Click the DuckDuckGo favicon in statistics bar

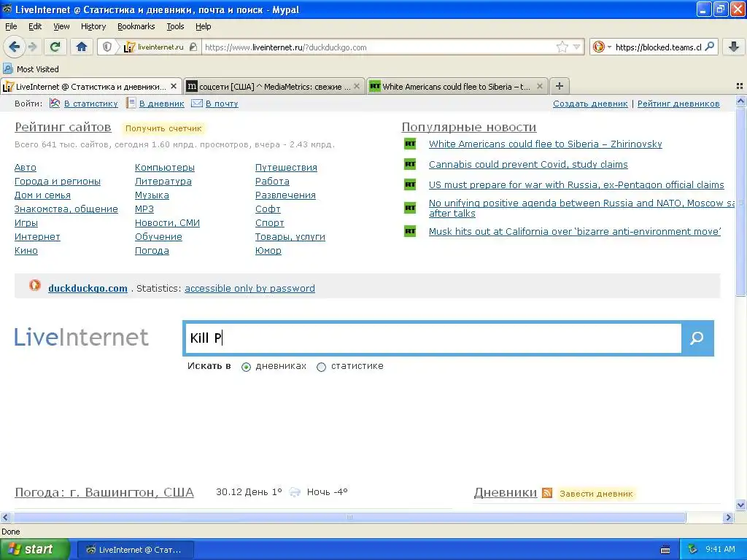(35, 285)
